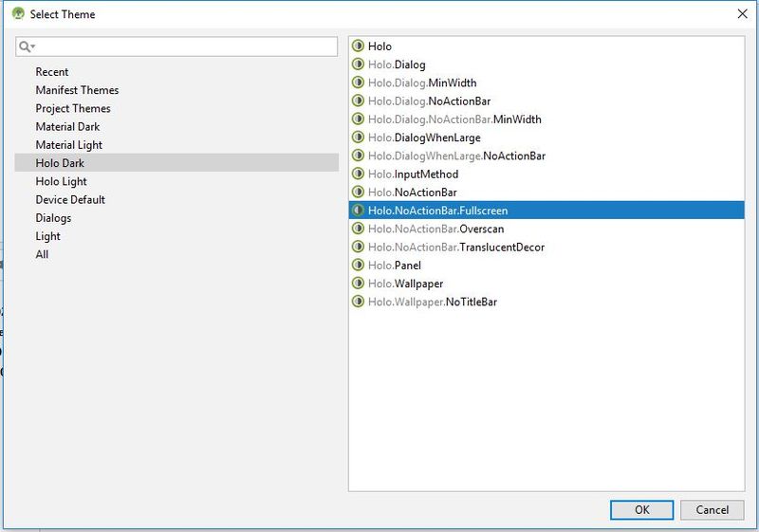Viewport: 759px width, 532px height.
Task: Click the icon beside Holo.Dialog.NoActionBar.MinWidth
Action: coord(358,119)
